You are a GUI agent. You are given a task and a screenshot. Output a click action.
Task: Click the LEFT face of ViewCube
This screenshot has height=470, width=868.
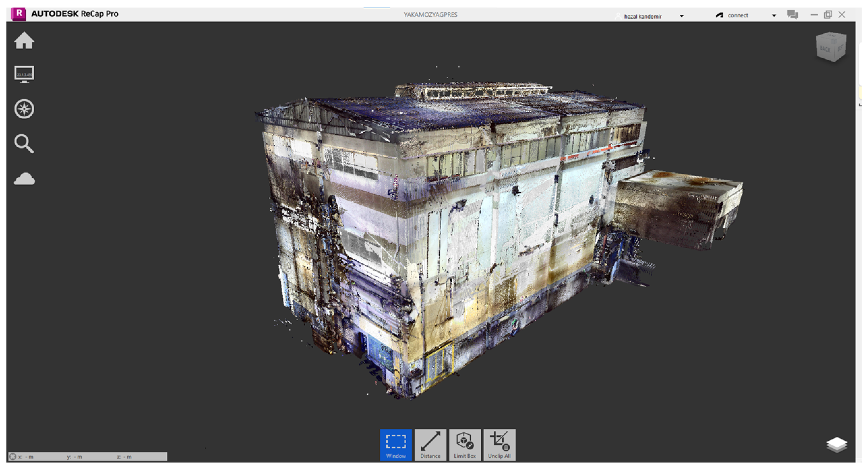[x=840, y=48]
